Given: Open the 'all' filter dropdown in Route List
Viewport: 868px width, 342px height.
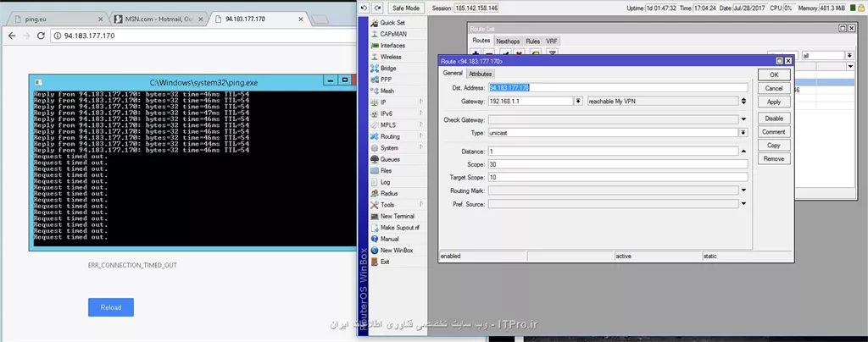Looking at the screenshot, I should (849, 56).
